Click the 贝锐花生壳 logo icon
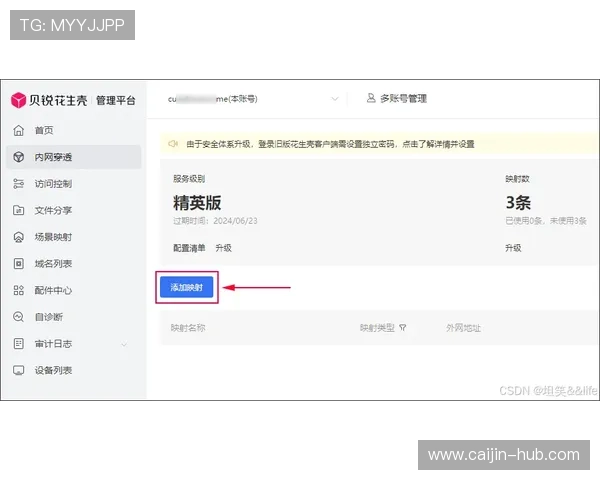 18,100
